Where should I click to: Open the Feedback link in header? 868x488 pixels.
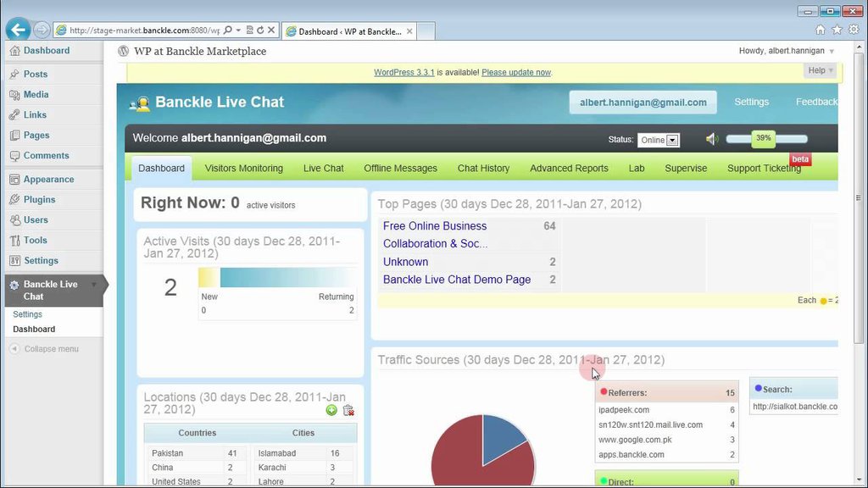pos(816,102)
